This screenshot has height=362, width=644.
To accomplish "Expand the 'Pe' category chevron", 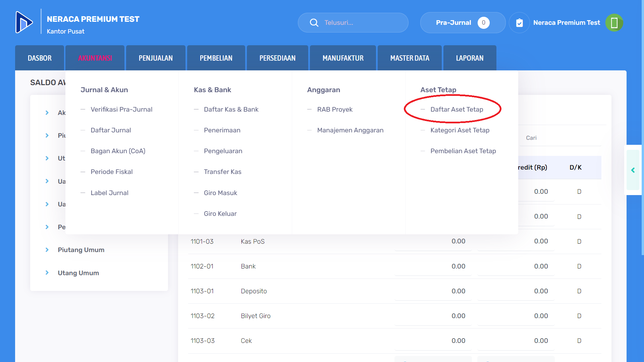I will coord(47,227).
